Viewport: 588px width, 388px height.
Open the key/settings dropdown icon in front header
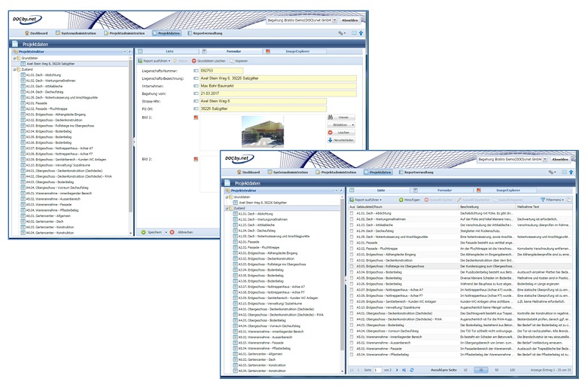tap(552, 173)
